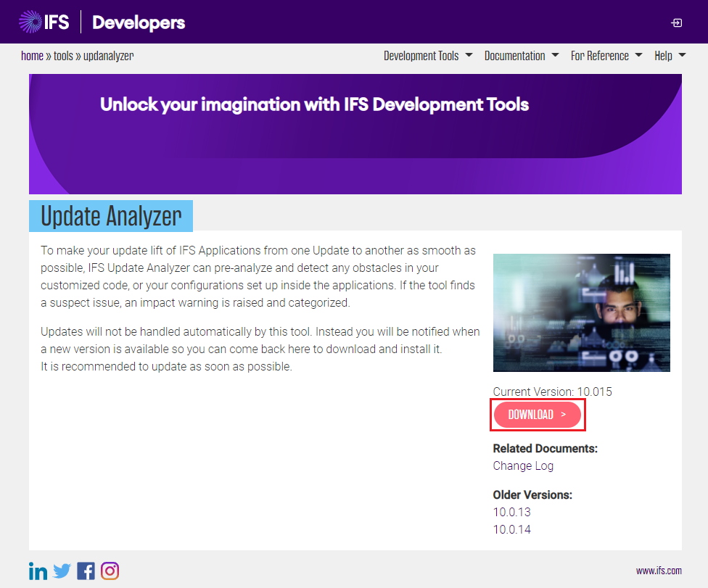The height and width of the screenshot is (588, 708).
Task: Open the For Reference dropdown
Action: pyautogui.click(x=606, y=56)
